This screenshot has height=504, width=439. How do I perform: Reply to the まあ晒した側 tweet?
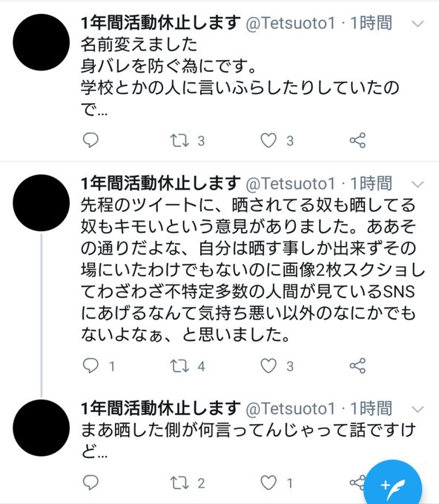coord(90,483)
